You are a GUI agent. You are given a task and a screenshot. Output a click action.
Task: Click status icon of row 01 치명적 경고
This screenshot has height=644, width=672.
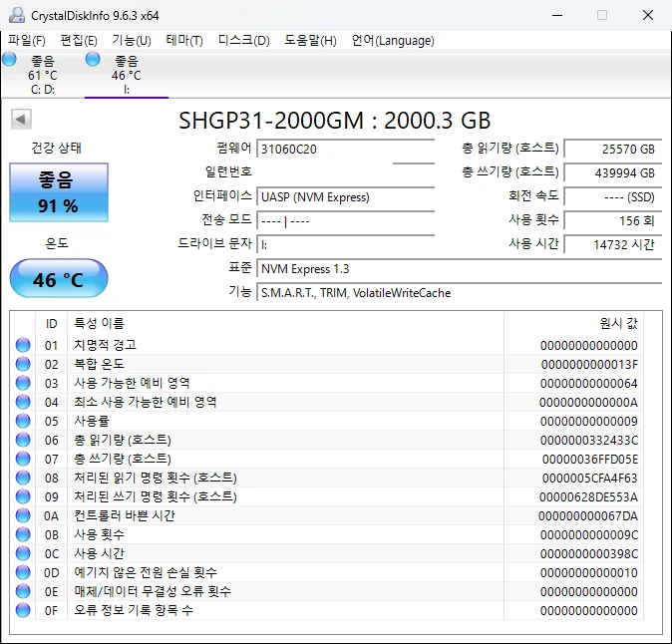(23, 345)
